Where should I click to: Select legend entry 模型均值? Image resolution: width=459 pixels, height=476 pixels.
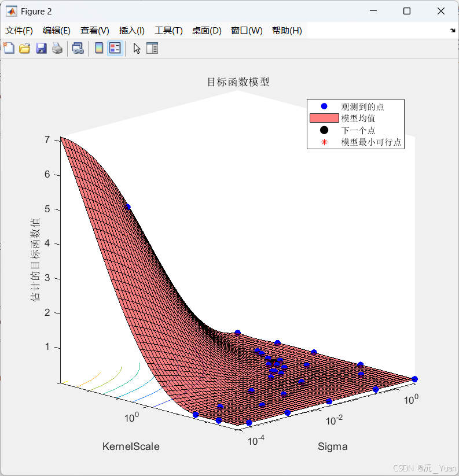tap(358, 119)
